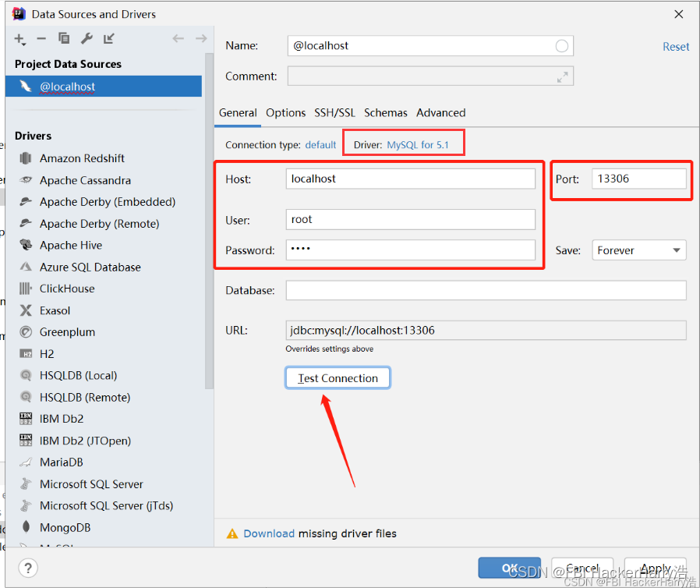Click Download missing driver files link

click(269, 533)
